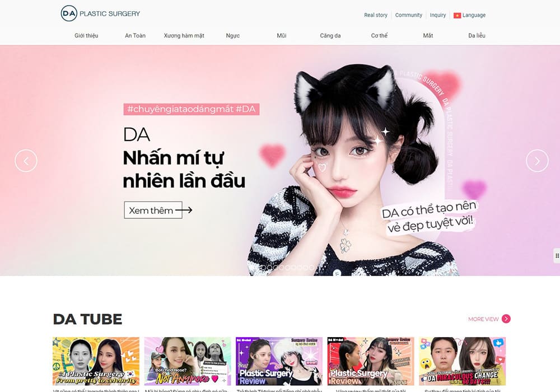This screenshot has width=560, height=392.
Task: Open the 'Botched Nose? Not Anymore' video thumbnail
Action: (188, 361)
